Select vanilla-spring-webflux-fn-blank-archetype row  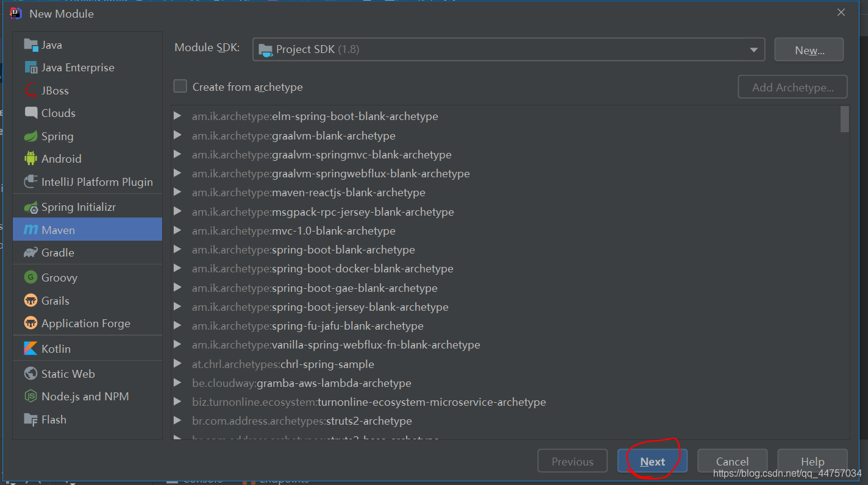pyautogui.click(x=505, y=344)
